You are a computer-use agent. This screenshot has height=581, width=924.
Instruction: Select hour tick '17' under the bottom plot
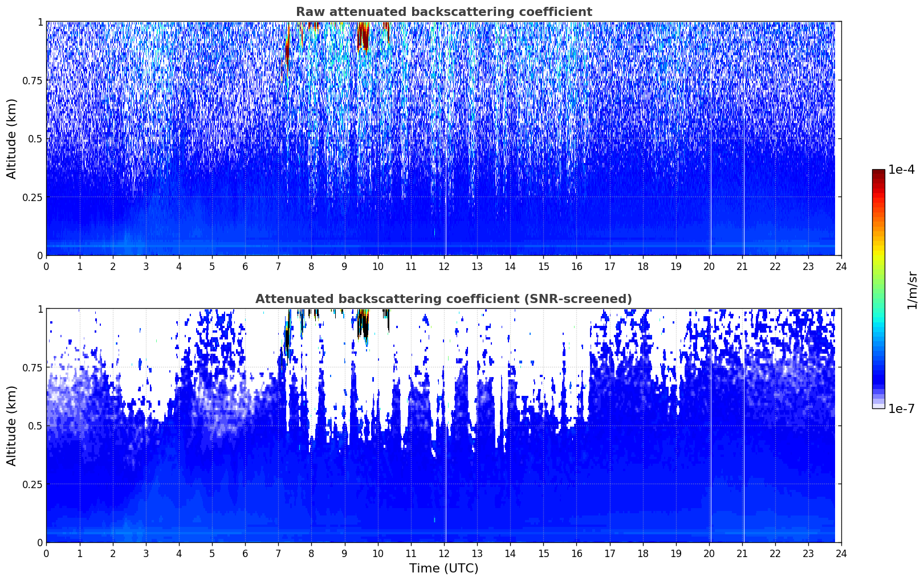(609, 553)
